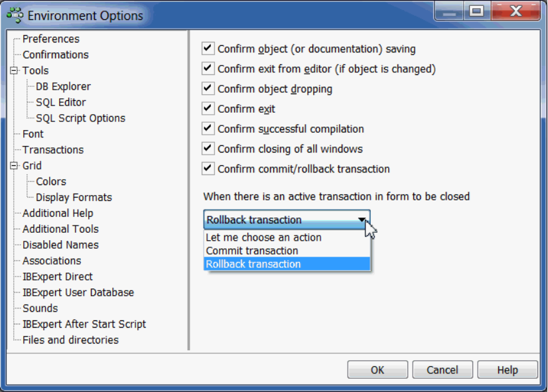Toggle Confirm object saving checkbox
This screenshot has height=392, width=548.
click(x=208, y=48)
